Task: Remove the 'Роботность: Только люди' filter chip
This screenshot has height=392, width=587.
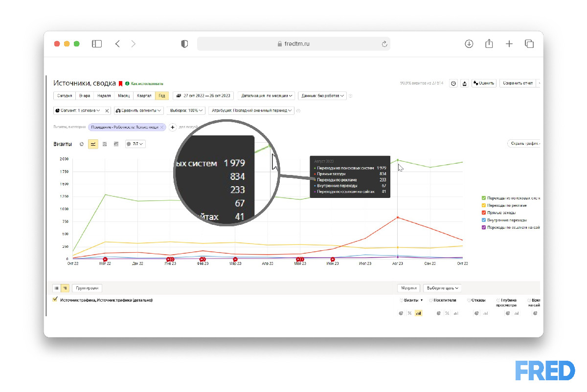Action: pos(161,127)
